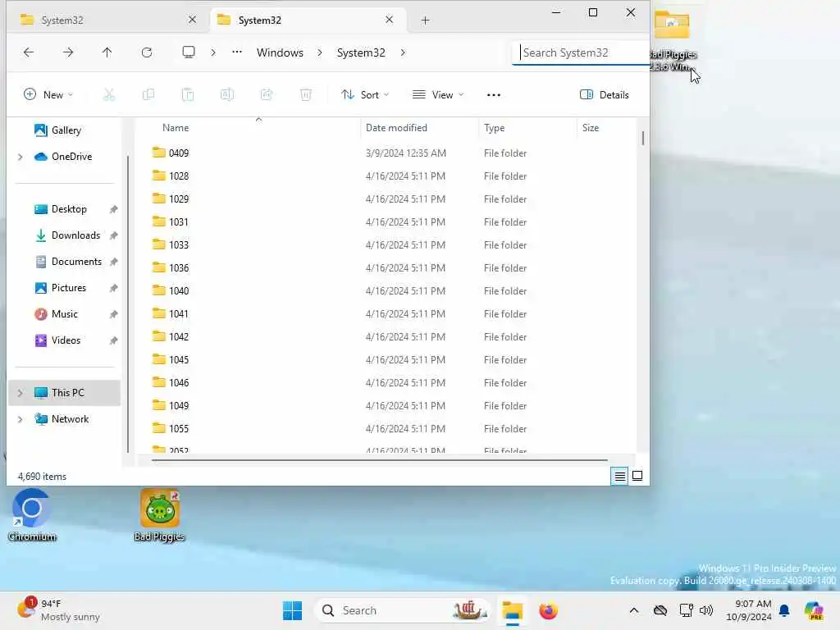Go forward with the Forward arrow

click(x=68, y=52)
